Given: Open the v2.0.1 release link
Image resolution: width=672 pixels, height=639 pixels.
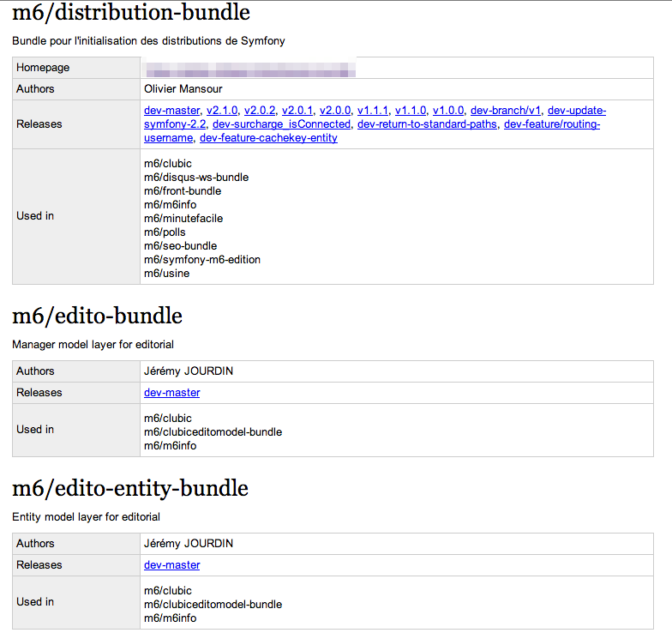Looking at the screenshot, I should tap(297, 110).
